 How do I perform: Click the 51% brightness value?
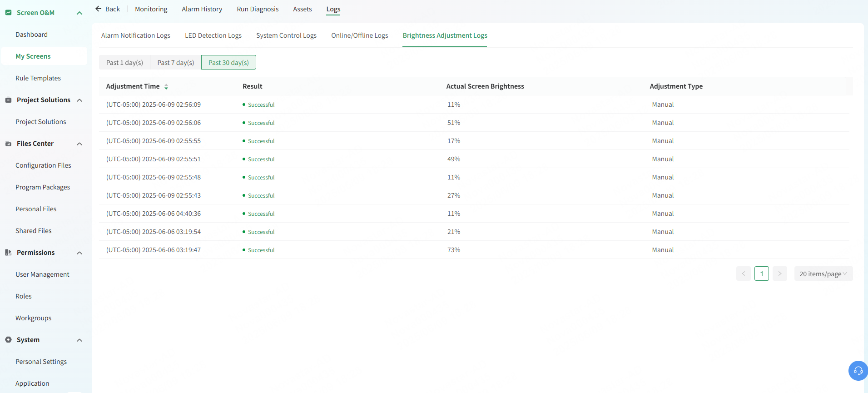click(x=454, y=123)
